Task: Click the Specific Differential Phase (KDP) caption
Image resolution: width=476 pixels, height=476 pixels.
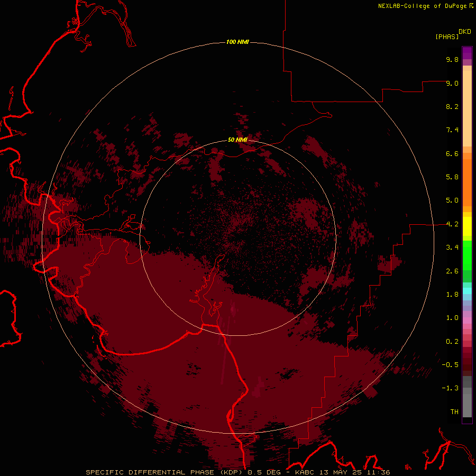Action: (x=165, y=472)
